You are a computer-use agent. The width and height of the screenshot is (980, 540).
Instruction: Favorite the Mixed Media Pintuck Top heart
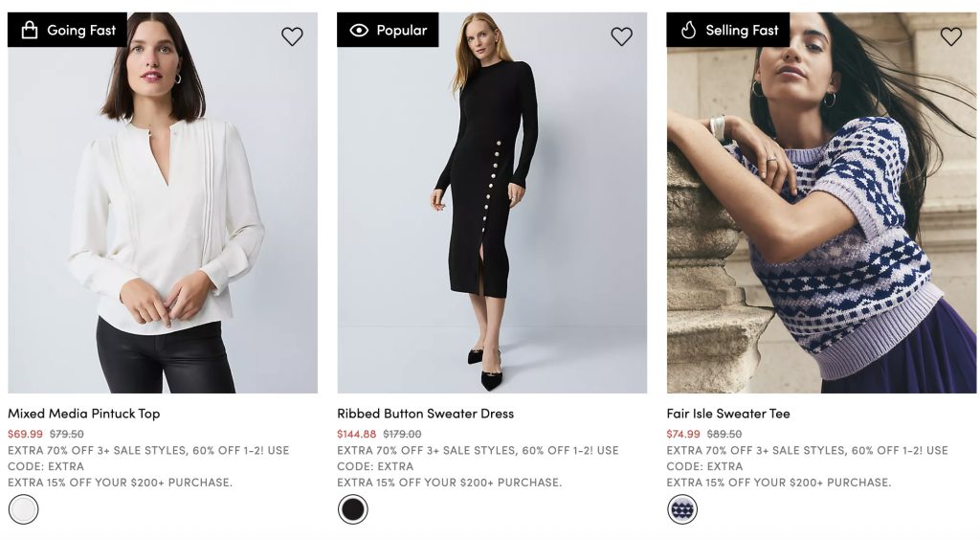[x=292, y=36]
